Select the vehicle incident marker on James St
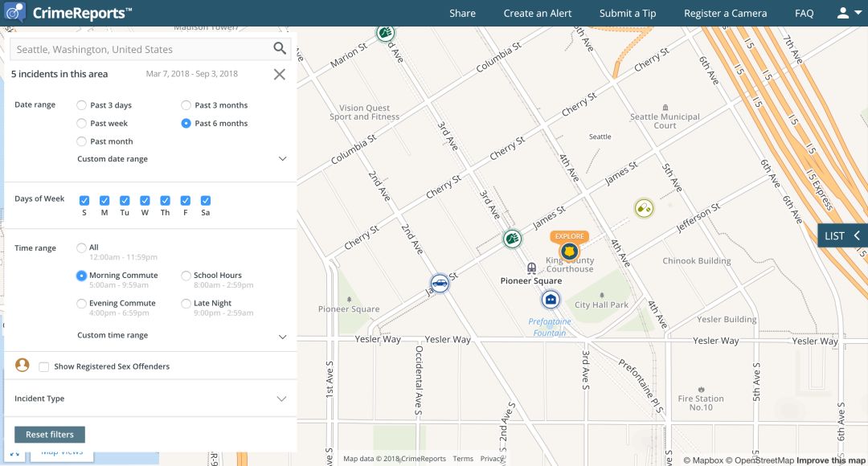 [440, 283]
